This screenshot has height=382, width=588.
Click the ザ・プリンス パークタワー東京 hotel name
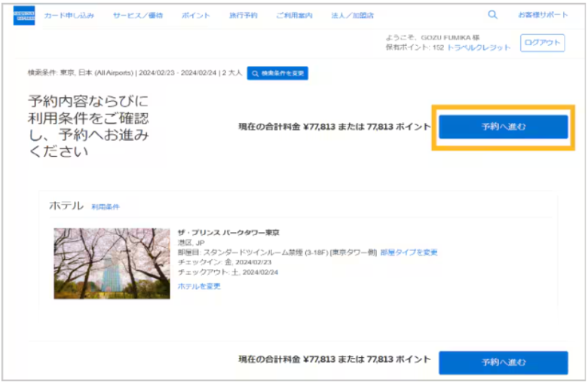point(228,232)
